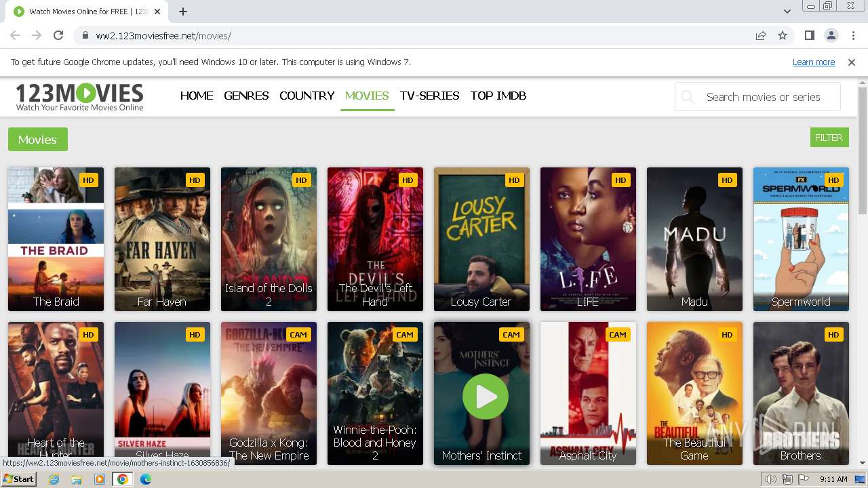The image size is (868, 488).
Task: Open the Heart of the Hunter poster
Action: (56, 393)
